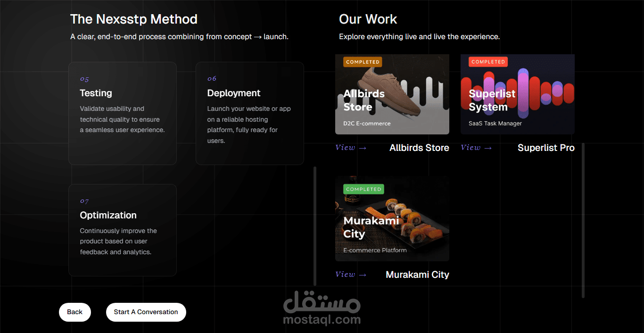
Task: Click the step number 06 label
Action: tap(212, 79)
